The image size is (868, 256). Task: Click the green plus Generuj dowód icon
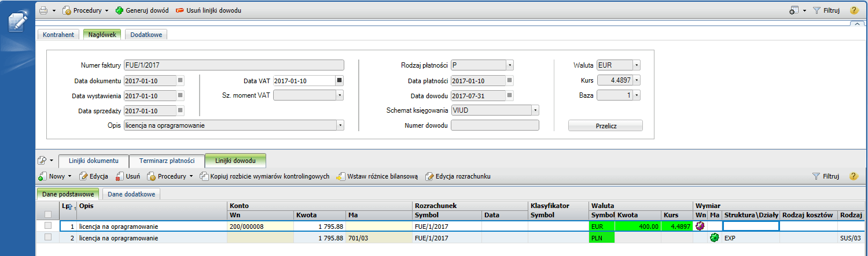point(120,10)
